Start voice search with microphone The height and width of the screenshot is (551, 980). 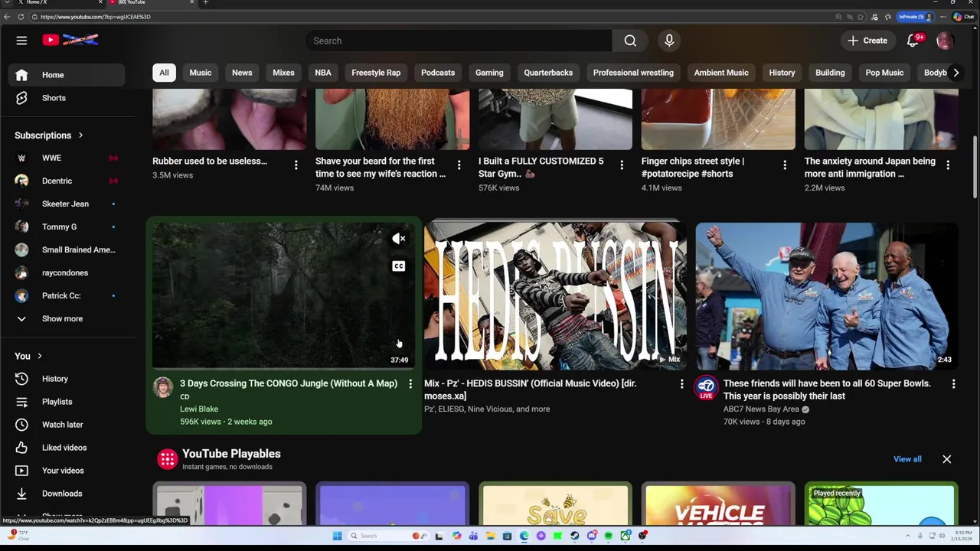tap(669, 41)
